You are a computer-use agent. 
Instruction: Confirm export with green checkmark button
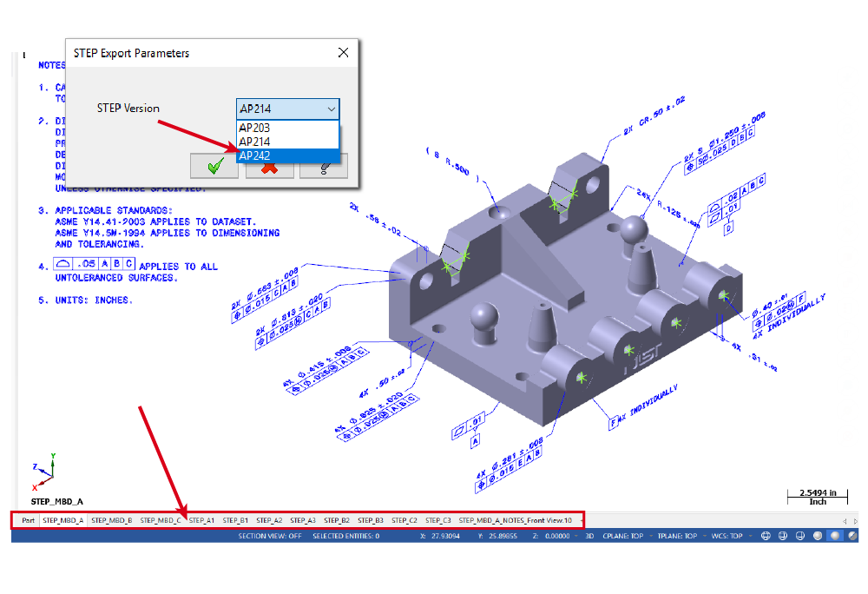click(214, 166)
